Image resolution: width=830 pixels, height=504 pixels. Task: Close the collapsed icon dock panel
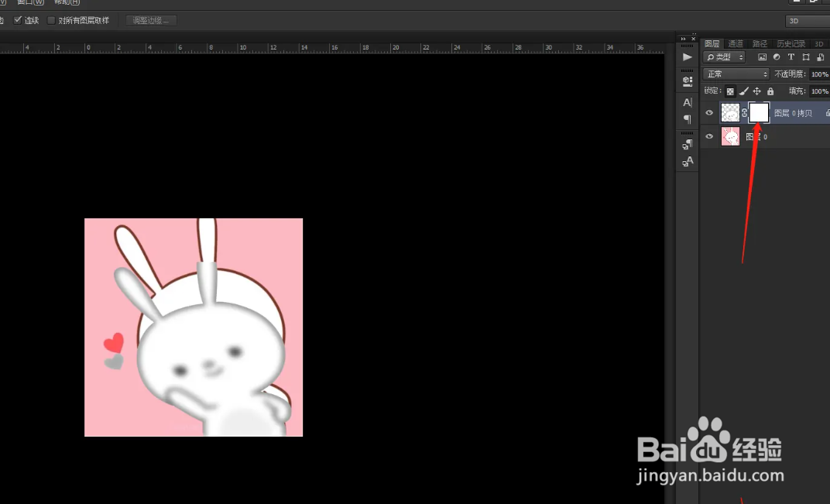tap(694, 39)
